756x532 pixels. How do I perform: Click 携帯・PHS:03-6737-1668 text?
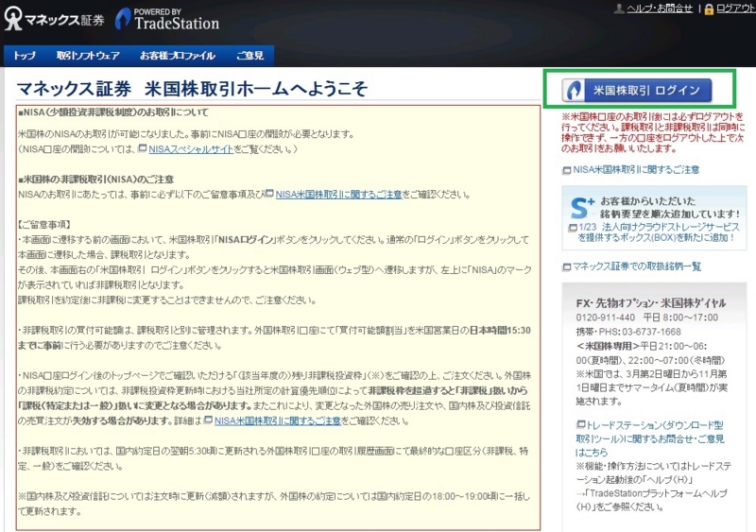tap(628, 332)
